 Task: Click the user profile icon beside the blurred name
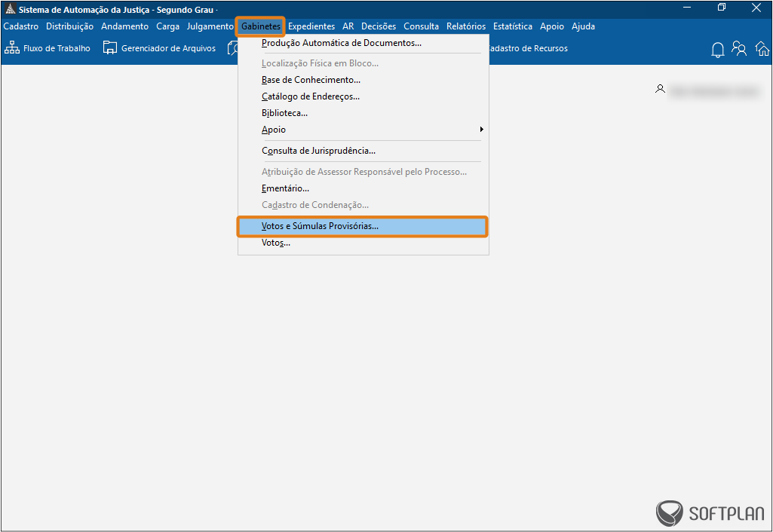point(660,89)
